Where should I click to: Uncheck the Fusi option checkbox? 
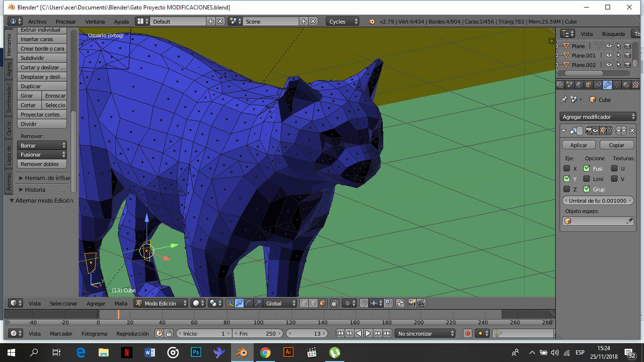click(x=586, y=168)
